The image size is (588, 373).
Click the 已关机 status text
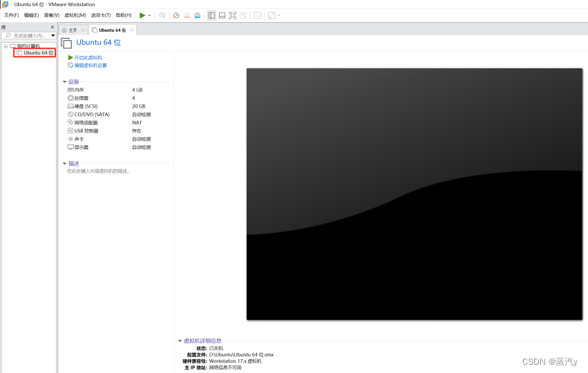pos(216,348)
